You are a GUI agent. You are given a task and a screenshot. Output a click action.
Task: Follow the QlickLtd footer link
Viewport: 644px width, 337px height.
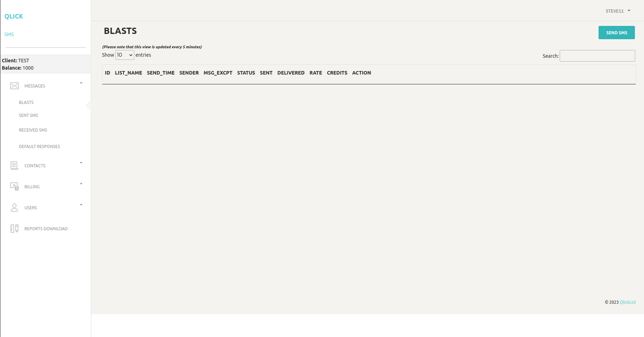tap(628, 302)
